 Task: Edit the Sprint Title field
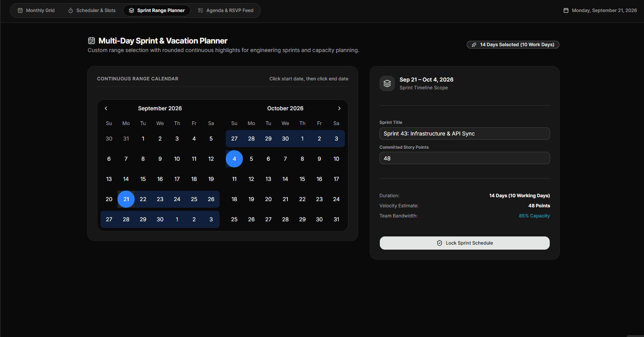click(x=465, y=134)
